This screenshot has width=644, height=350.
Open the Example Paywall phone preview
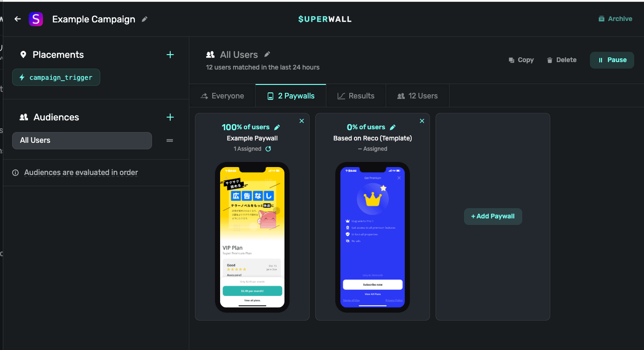[x=252, y=237]
